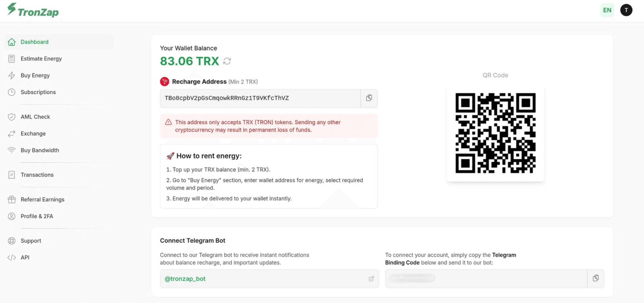Refresh the wallet balance
The height and width of the screenshot is (303, 644).
(227, 61)
